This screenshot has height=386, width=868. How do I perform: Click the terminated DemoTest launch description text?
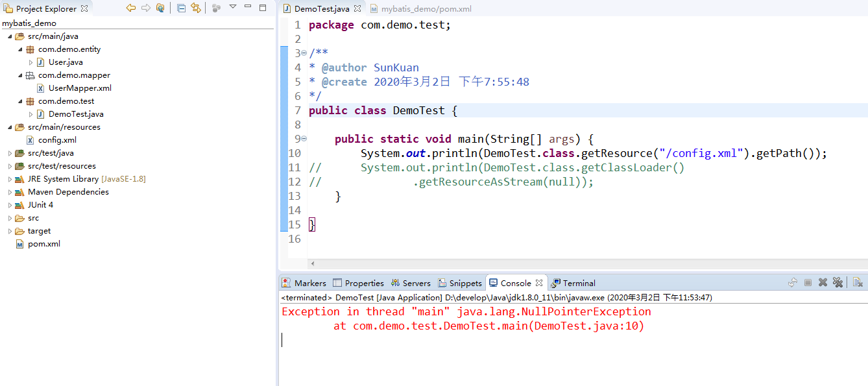496,297
